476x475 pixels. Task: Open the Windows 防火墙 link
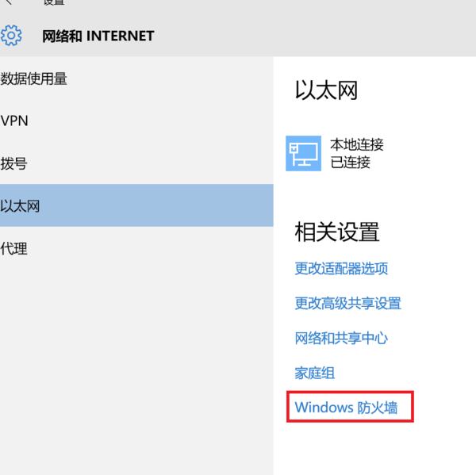point(345,408)
